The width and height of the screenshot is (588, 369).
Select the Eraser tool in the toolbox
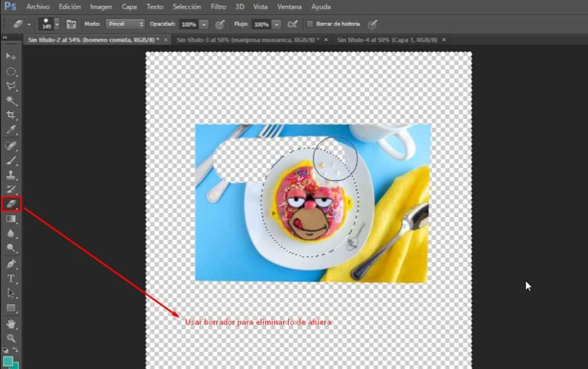click(11, 204)
